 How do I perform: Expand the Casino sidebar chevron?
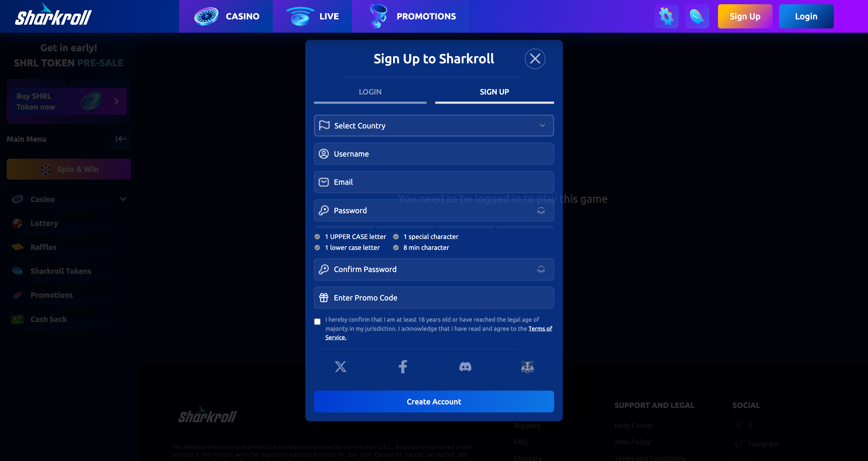click(123, 199)
